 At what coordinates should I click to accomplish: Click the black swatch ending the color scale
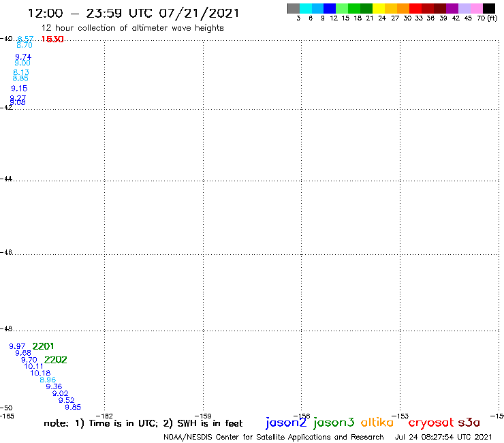point(489,8)
